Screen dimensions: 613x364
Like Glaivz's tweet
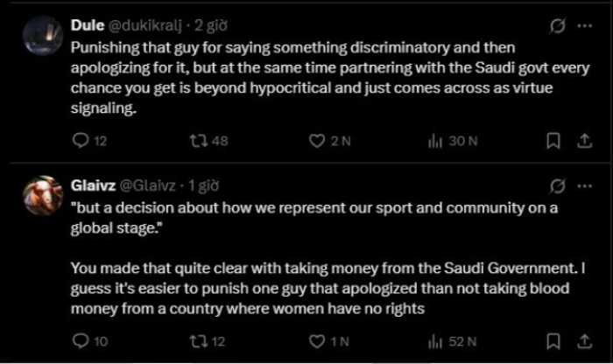(319, 341)
